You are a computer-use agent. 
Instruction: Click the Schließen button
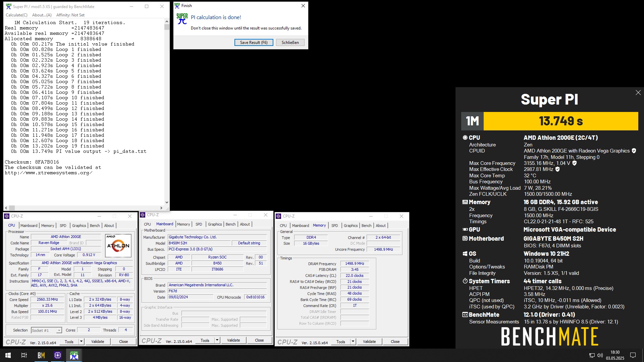(290, 43)
